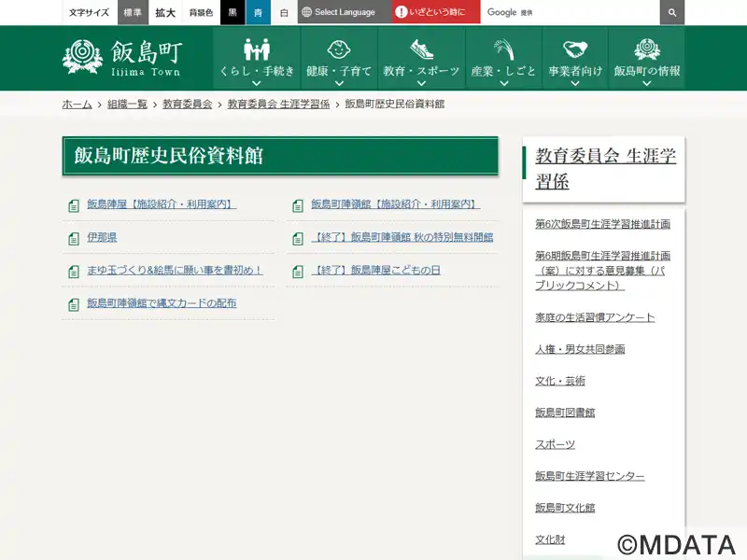Image resolution: width=747 pixels, height=560 pixels.
Task: Click the Iijima Town logo emblem
Action: click(82, 57)
